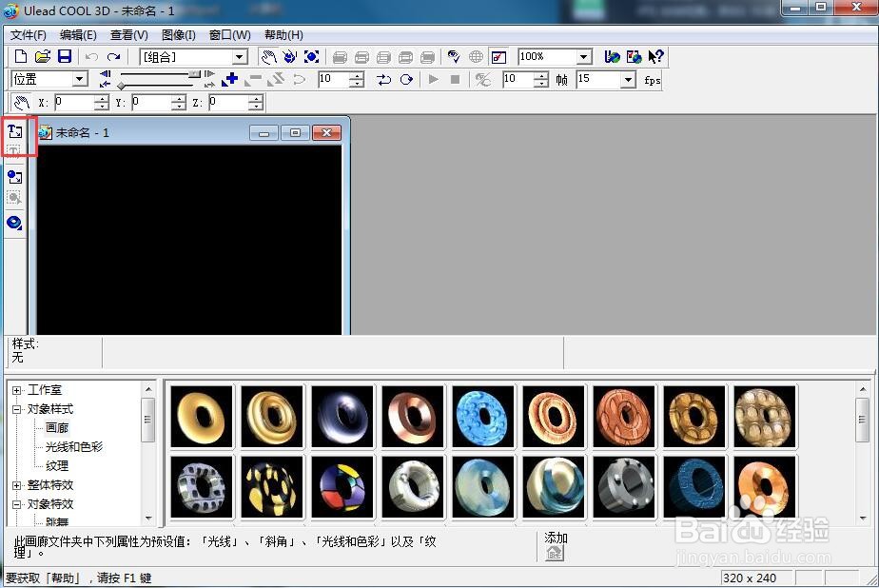Jump to the first frame arrow
The image size is (879, 588).
point(105,85)
